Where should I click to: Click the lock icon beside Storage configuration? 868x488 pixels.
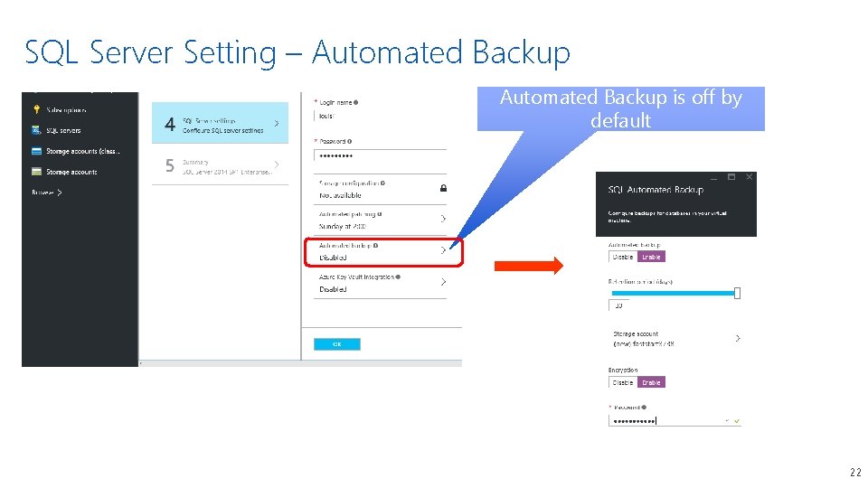pyautogui.click(x=443, y=188)
